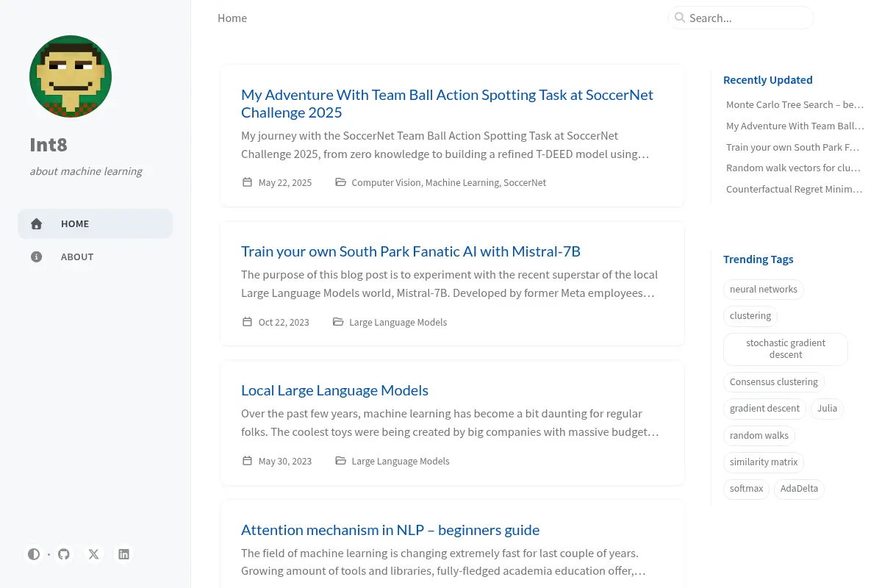This screenshot has height=588, width=882.
Task: Open the SoccerNet Challenge 2025 post
Action: [447, 104]
